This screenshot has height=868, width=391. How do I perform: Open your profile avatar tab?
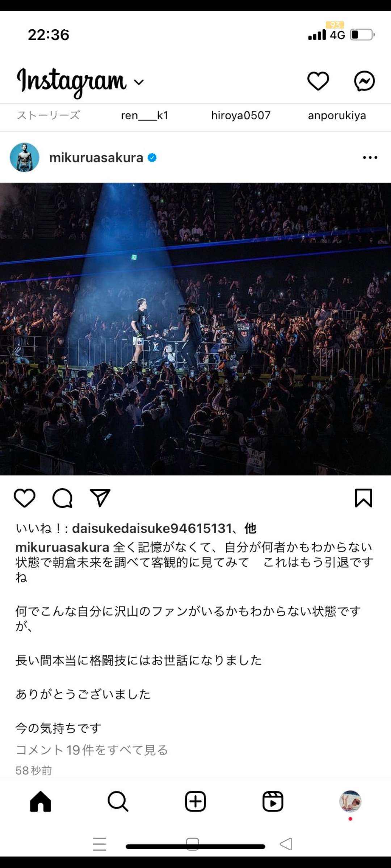350,801
